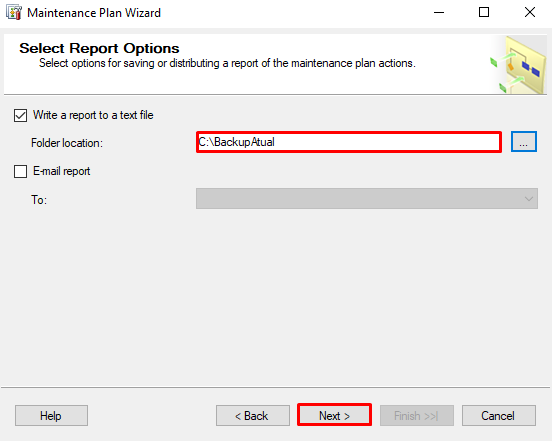This screenshot has width=552, height=441.
Task: Open the To recipient dropdown
Action: pos(367,199)
